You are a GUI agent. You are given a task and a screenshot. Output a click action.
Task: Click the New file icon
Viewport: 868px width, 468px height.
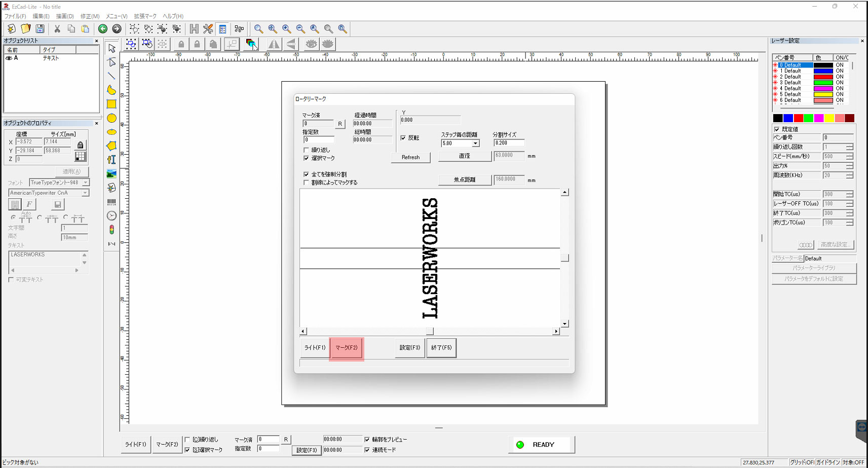11,29
